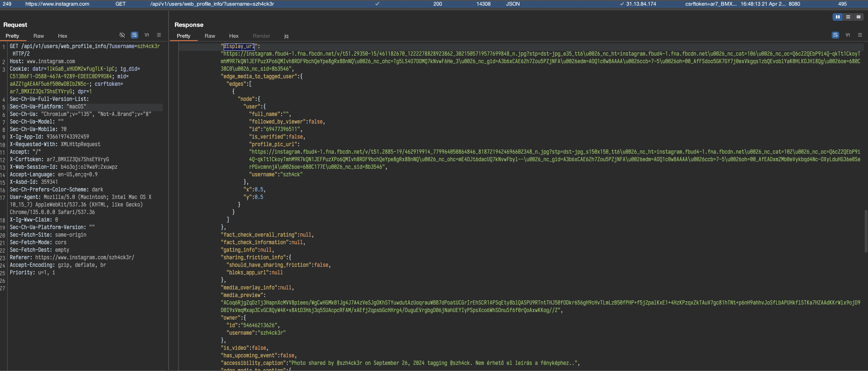Click the Priority: u=1, i header
The height and width of the screenshot is (371, 868).
[33, 272]
